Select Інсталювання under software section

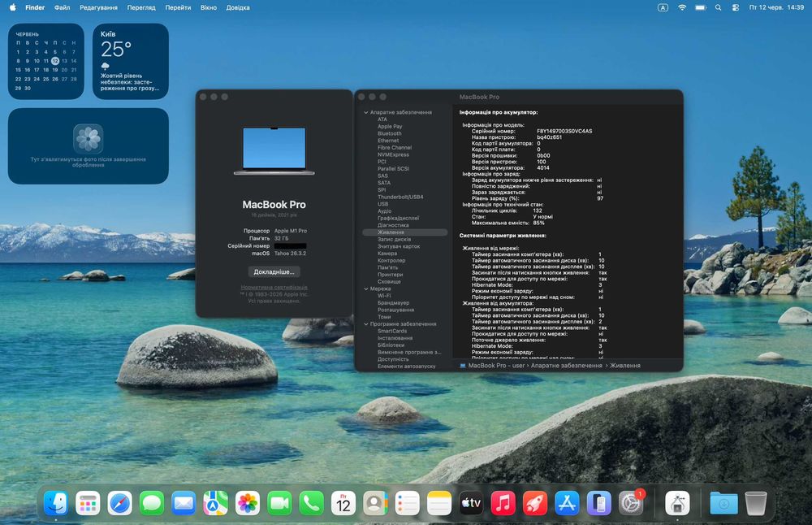tap(395, 338)
